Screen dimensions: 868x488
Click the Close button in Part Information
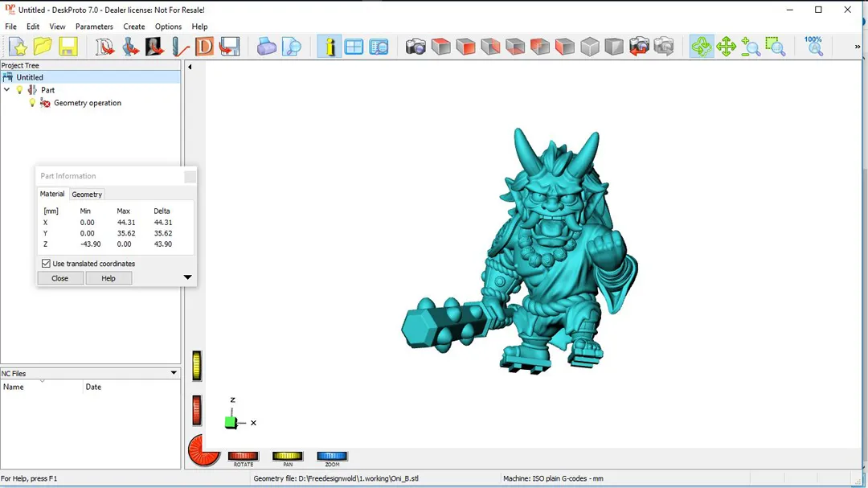[x=59, y=278]
